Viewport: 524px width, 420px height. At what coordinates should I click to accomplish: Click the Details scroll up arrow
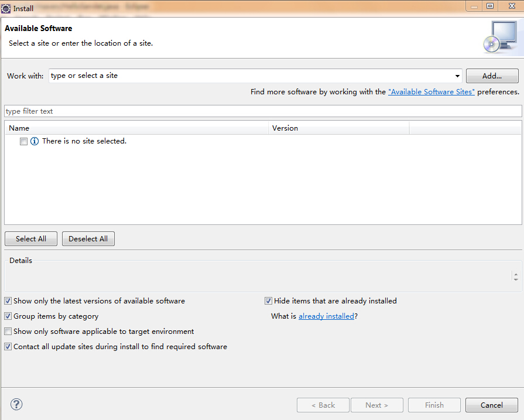[516, 275]
